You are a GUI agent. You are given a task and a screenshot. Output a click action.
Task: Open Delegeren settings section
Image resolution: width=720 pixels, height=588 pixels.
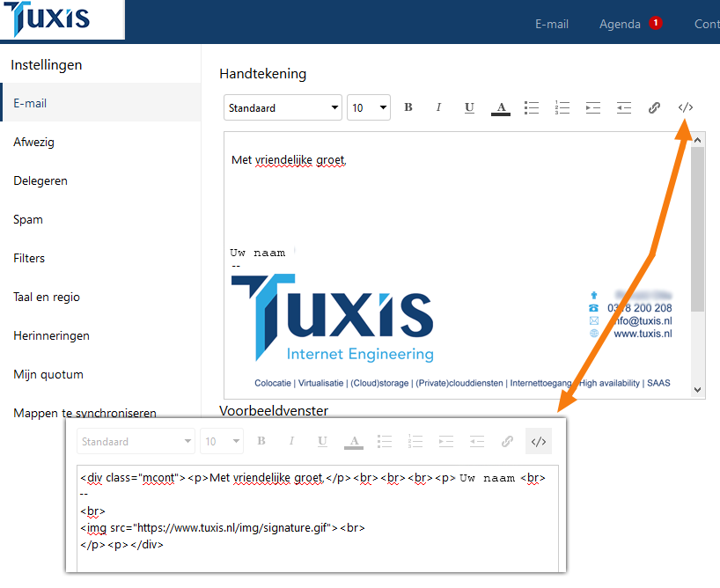(x=40, y=180)
